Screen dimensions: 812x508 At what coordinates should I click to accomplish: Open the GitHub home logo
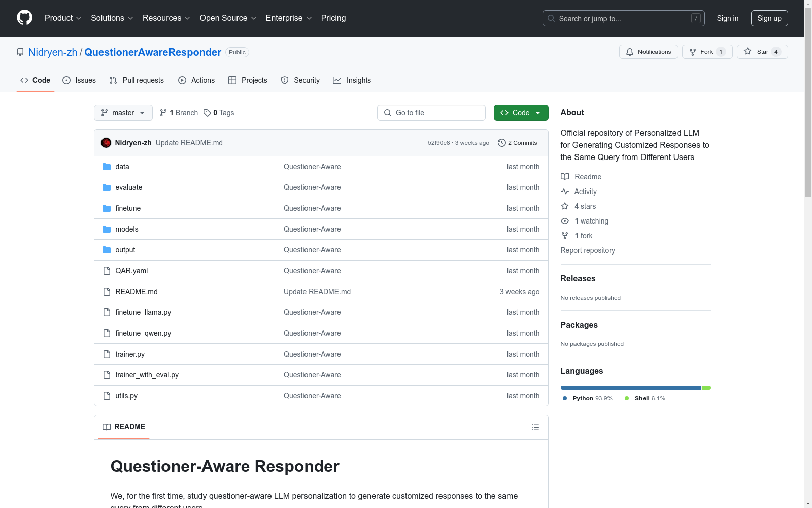pos(24,18)
